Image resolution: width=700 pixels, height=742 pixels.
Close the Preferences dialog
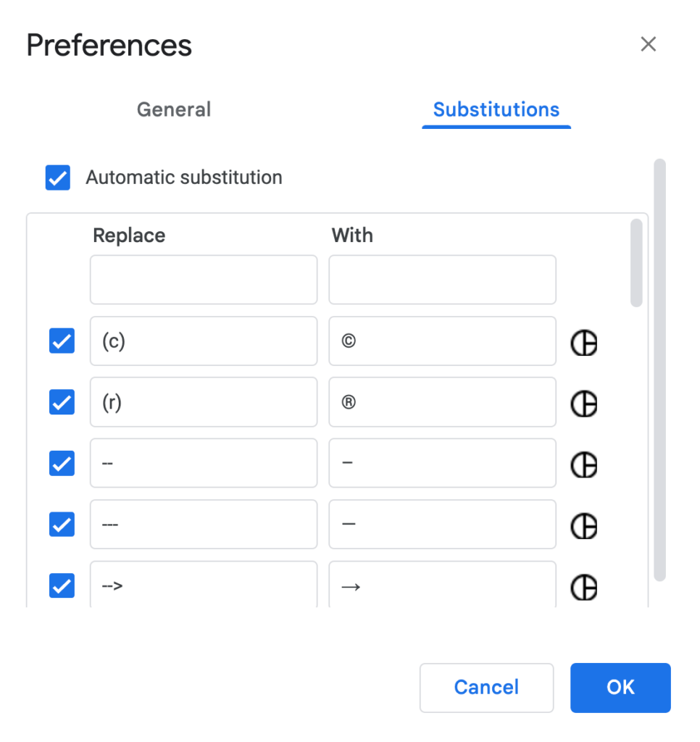point(648,44)
